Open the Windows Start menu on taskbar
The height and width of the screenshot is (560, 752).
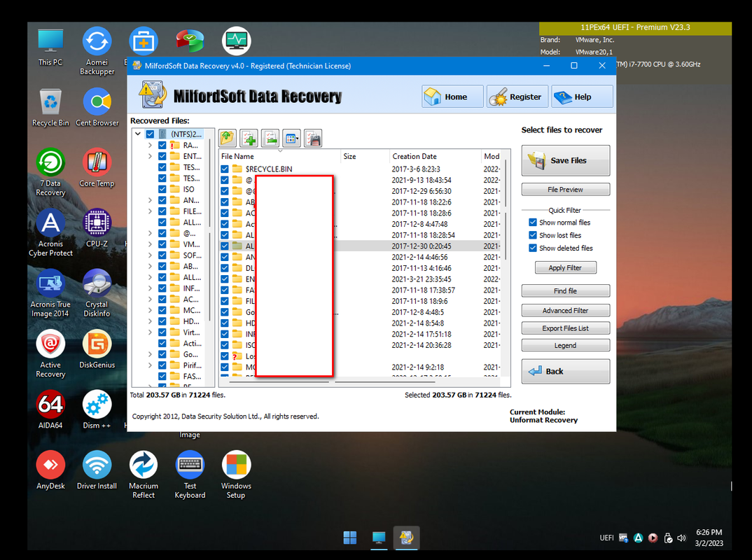pyautogui.click(x=350, y=538)
